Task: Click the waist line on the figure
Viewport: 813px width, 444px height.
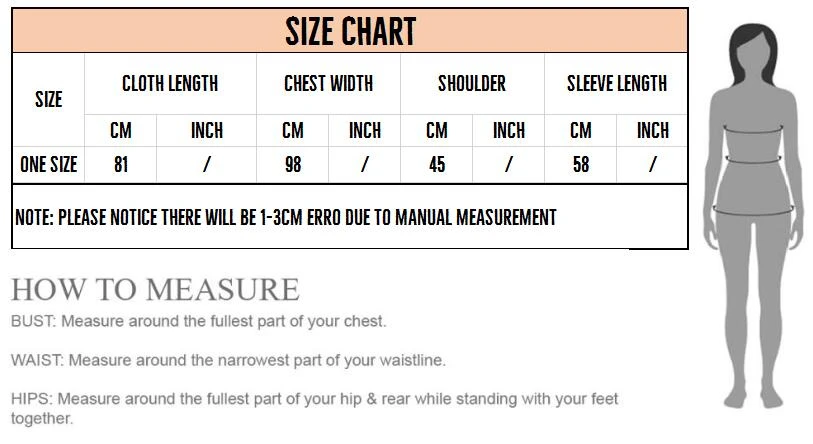Action: tap(753, 160)
